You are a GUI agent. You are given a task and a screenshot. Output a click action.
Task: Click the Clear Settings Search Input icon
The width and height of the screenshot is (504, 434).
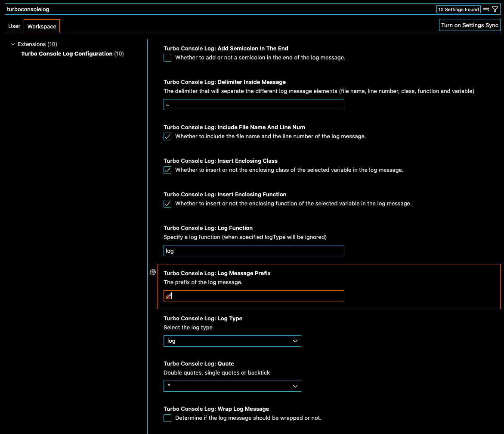[x=486, y=9]
